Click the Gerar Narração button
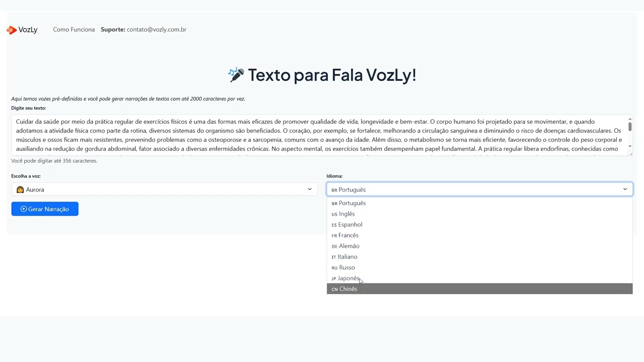 coord(45,209)
